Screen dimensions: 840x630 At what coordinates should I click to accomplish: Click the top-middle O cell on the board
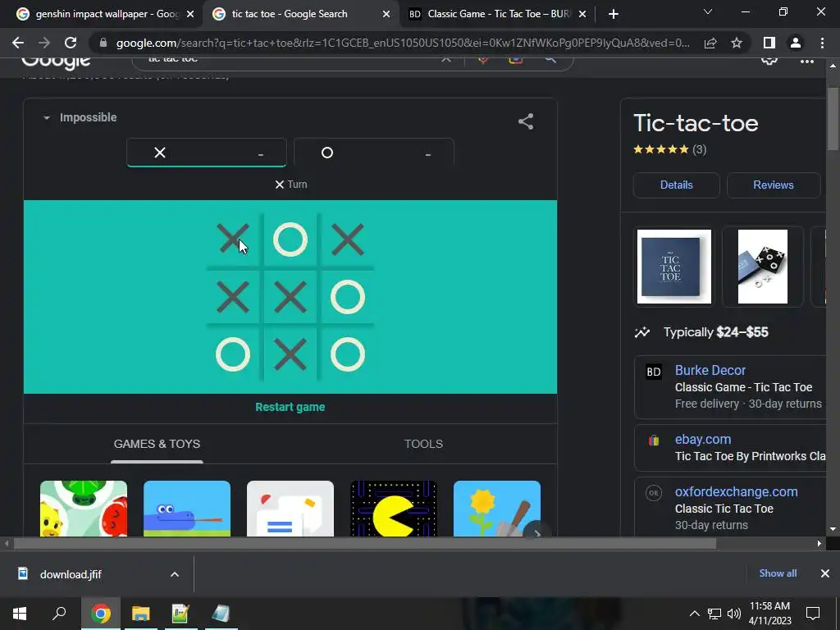[x=290, y=239]
